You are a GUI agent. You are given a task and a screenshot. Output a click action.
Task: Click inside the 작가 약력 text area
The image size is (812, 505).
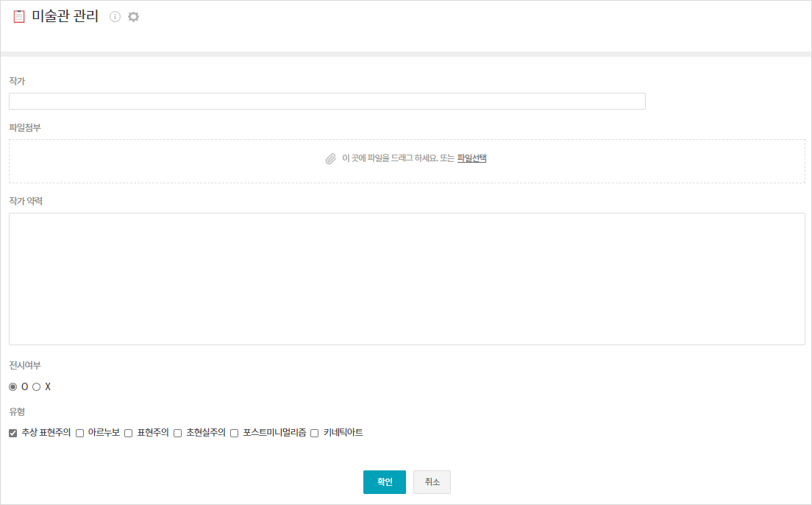pos(407,279)
